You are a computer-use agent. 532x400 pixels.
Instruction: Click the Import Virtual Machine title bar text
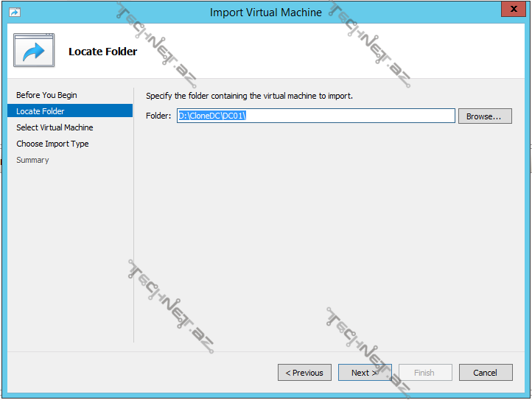265,13
